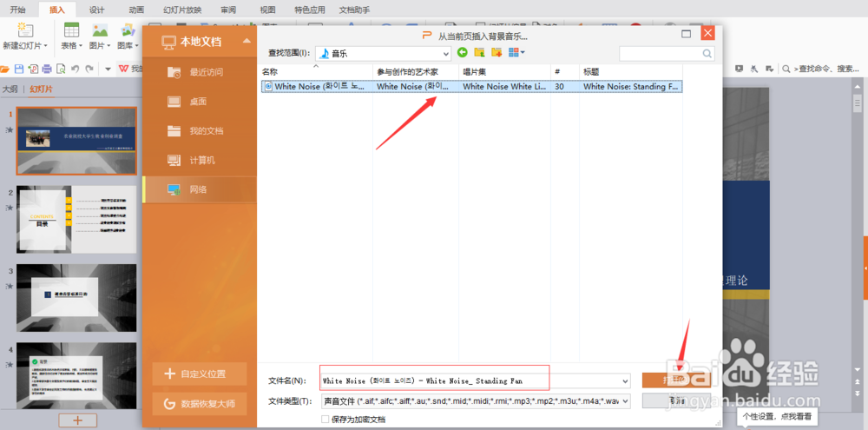868x430 pixels.
Task: Click the add slide plus button below thumbnails
Action: coord(77,420)
